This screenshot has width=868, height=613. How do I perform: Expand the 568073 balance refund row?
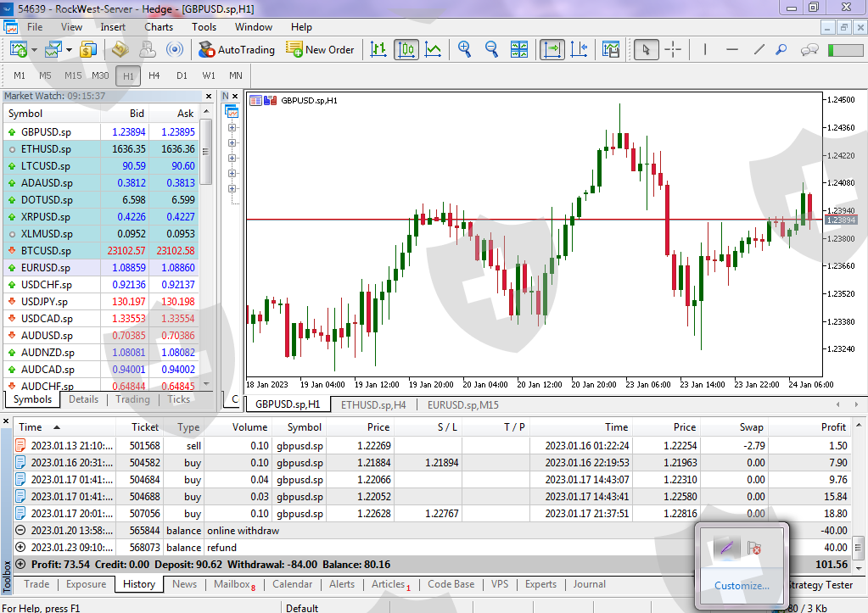tap(20, 547)
